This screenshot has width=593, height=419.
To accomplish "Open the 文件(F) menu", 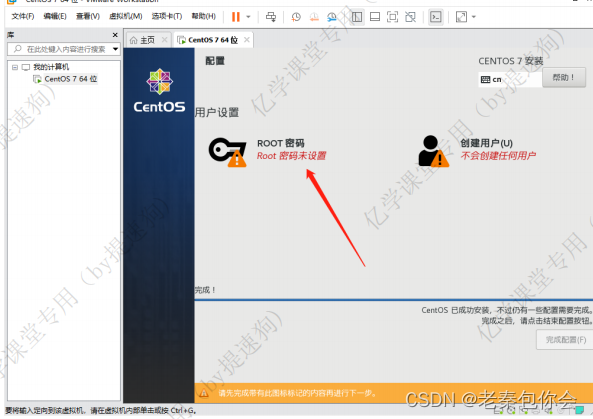I will [x=23, y=16].
